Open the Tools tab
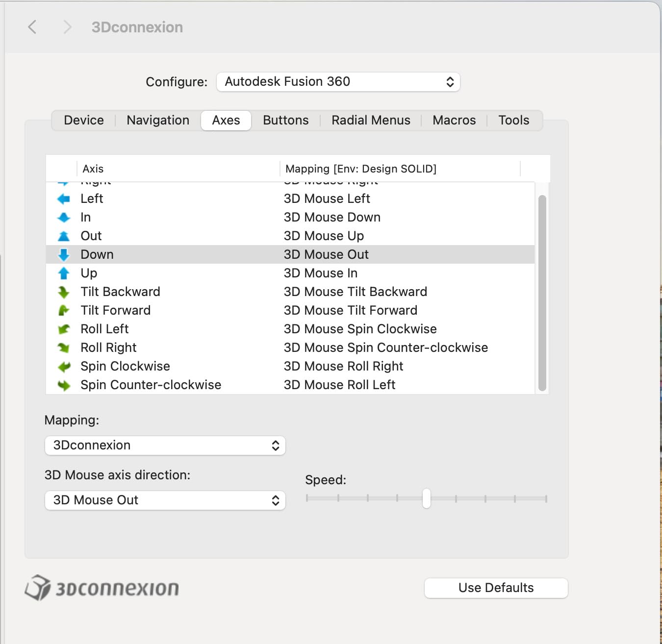662x644 pixels. (x=514, y=121)
